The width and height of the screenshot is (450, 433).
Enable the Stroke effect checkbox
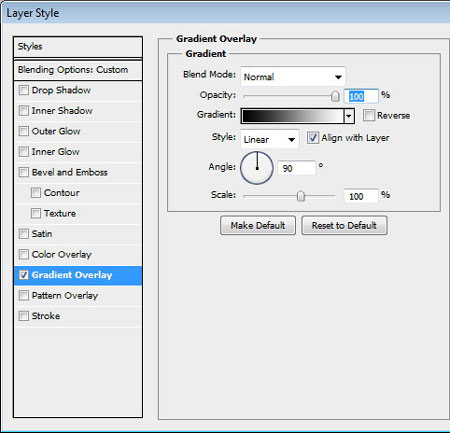pos(24,316)
